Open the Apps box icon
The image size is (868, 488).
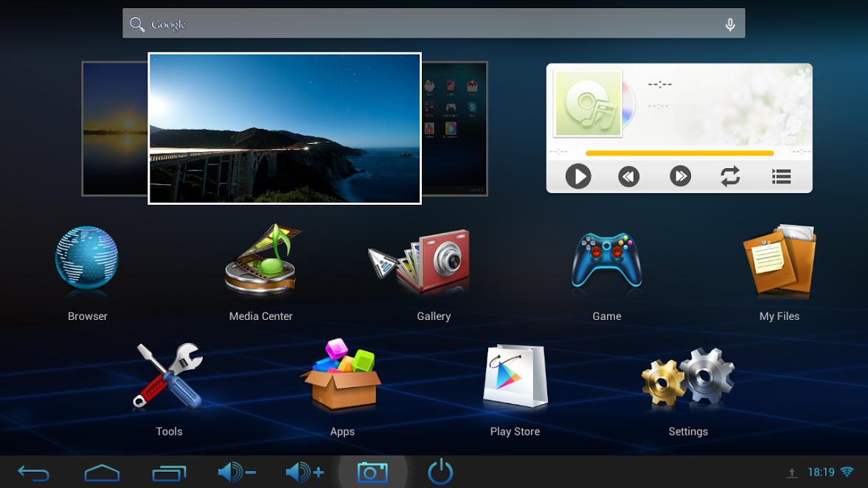click(341, 377)
